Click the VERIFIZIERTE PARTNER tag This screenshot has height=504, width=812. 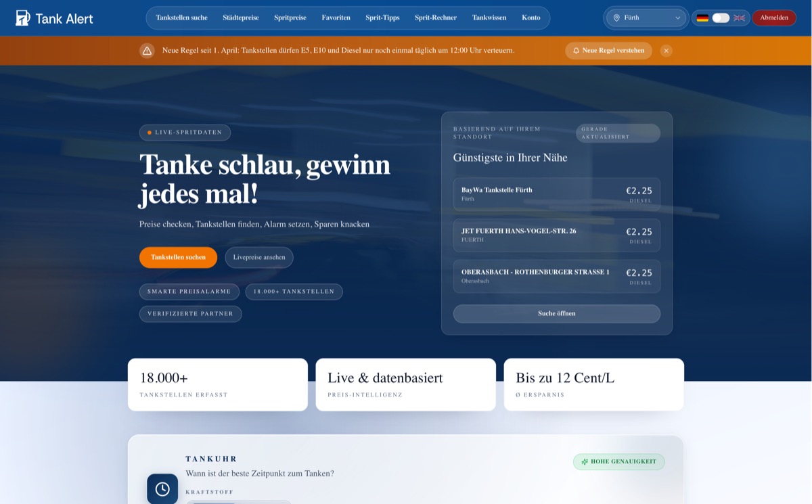click(x=190, y=314)
